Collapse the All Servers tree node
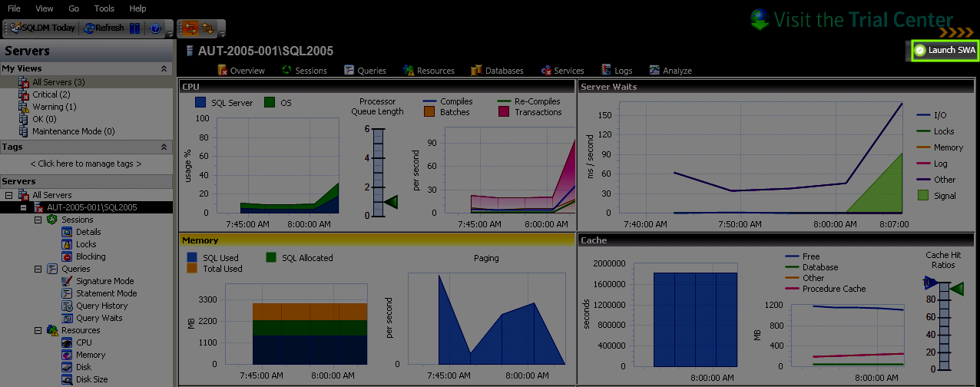This screenshot has height=387, width=980. pos(8,195)
